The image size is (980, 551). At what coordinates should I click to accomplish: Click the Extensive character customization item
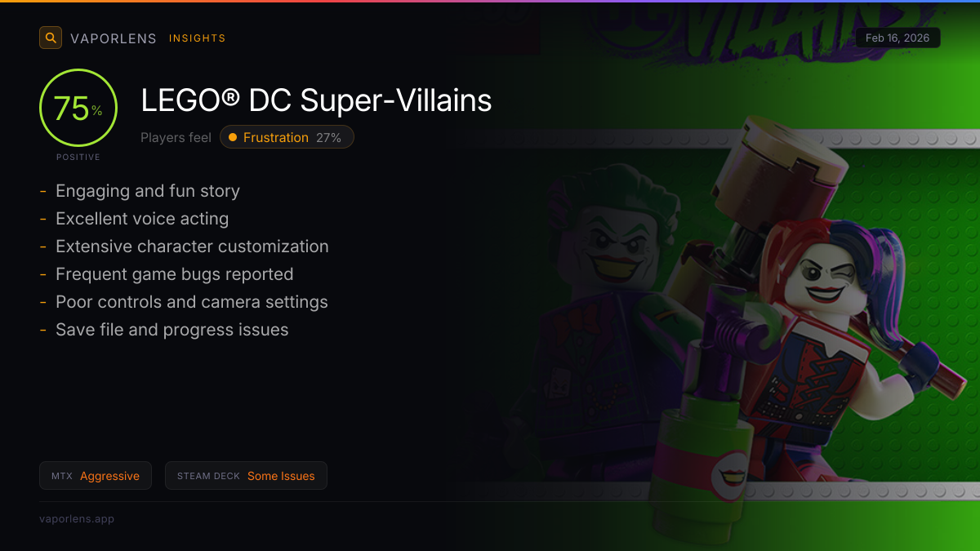192,247
